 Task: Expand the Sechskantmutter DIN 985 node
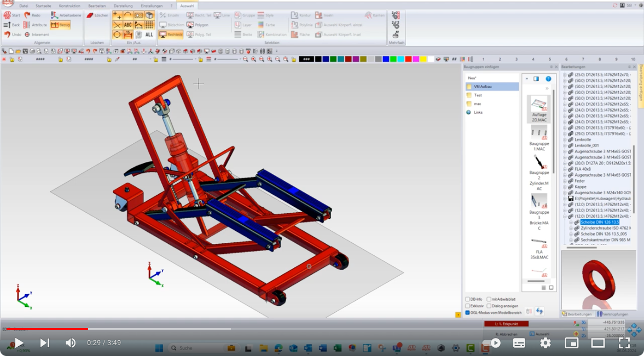pos(571,240)
